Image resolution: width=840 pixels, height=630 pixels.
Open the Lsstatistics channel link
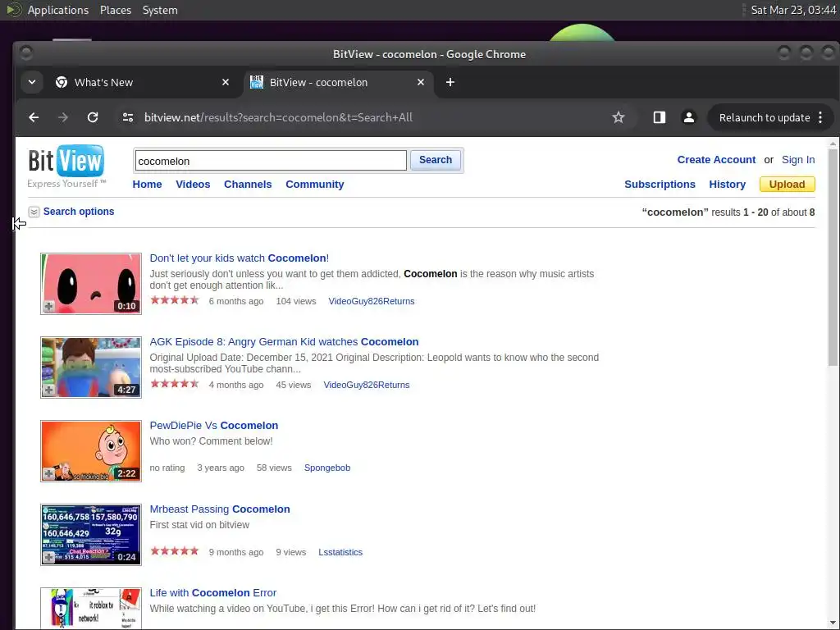[340, 552]
